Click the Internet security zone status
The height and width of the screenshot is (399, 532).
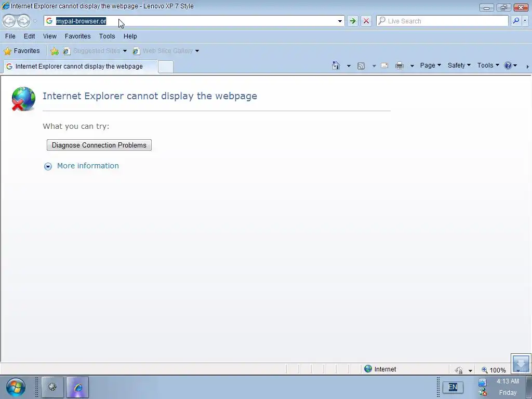[x=380, y=369]
